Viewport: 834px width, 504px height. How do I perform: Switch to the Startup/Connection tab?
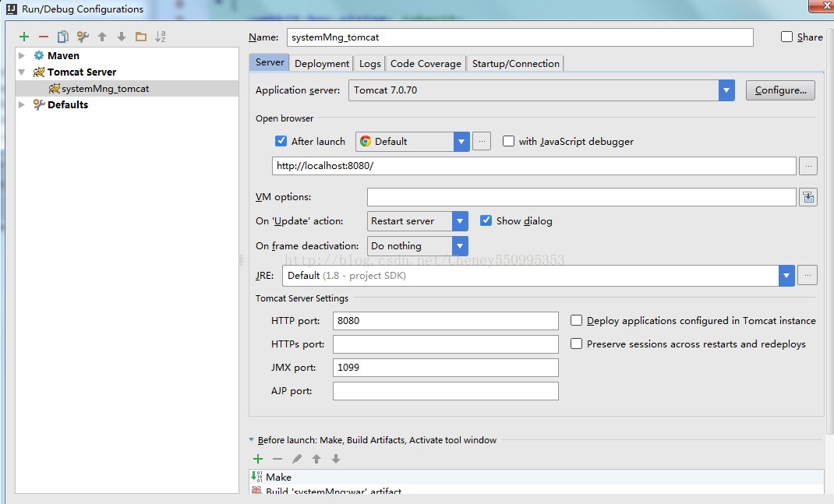click(x=515, y=63)
